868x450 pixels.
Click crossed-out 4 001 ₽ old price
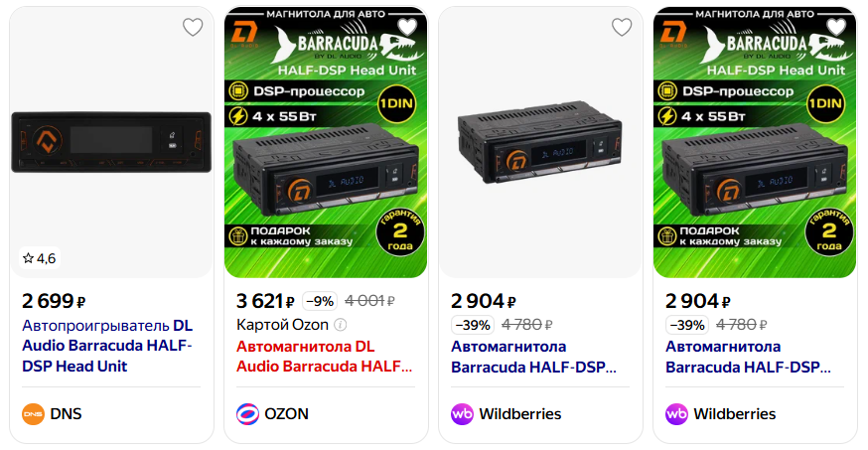[369, 301]
